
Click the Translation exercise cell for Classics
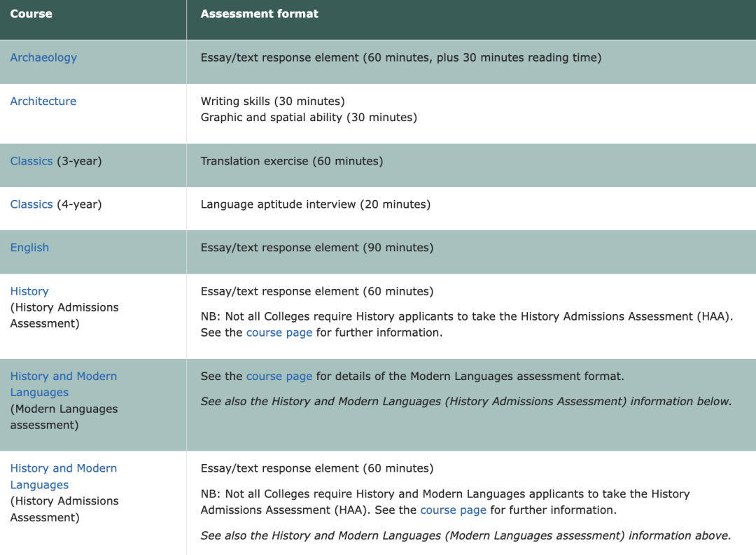[x=290, y=160]
